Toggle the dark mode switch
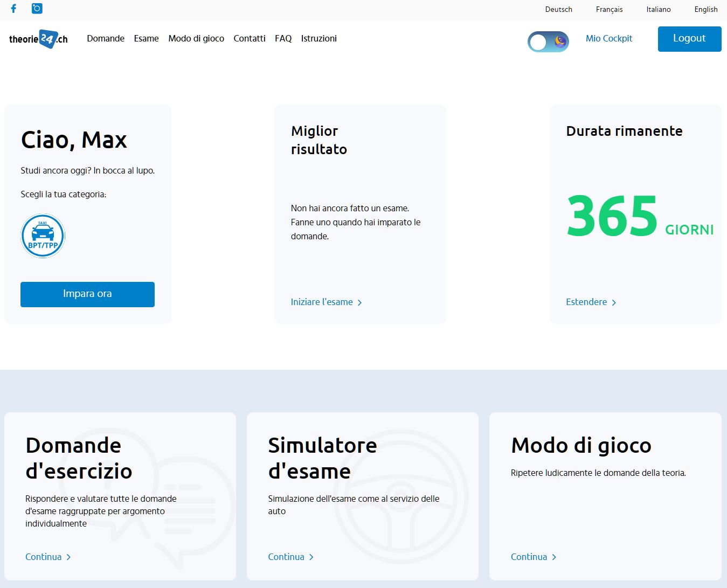This screenshot has height=588, width=727. pyautogui.click(x=548, y=41)
